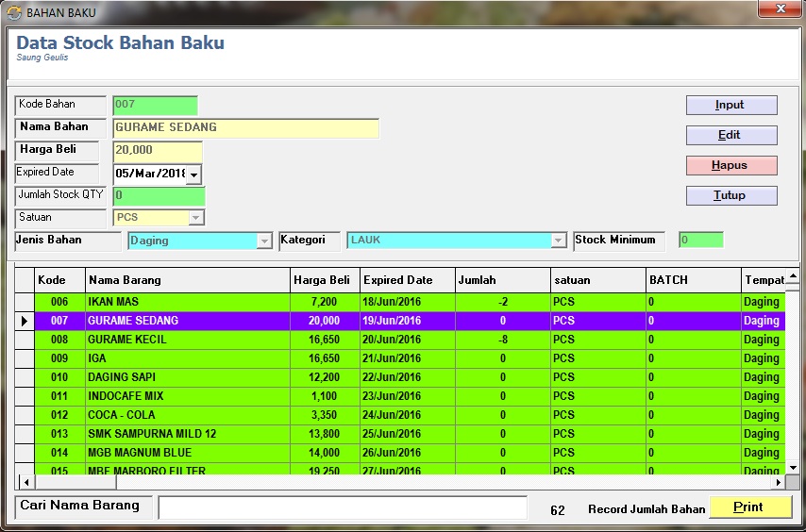
Task: Click the grid's vertical scrollbar down arrow
Action: 793,467
